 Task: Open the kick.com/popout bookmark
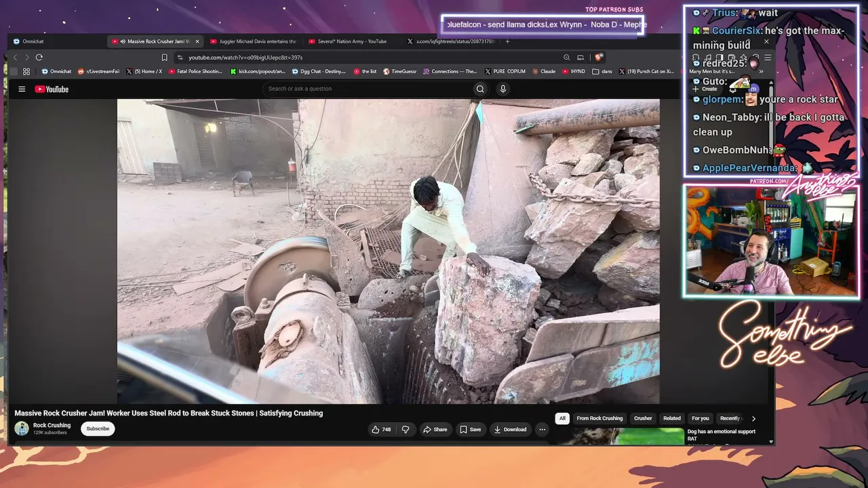click(258, 71)
